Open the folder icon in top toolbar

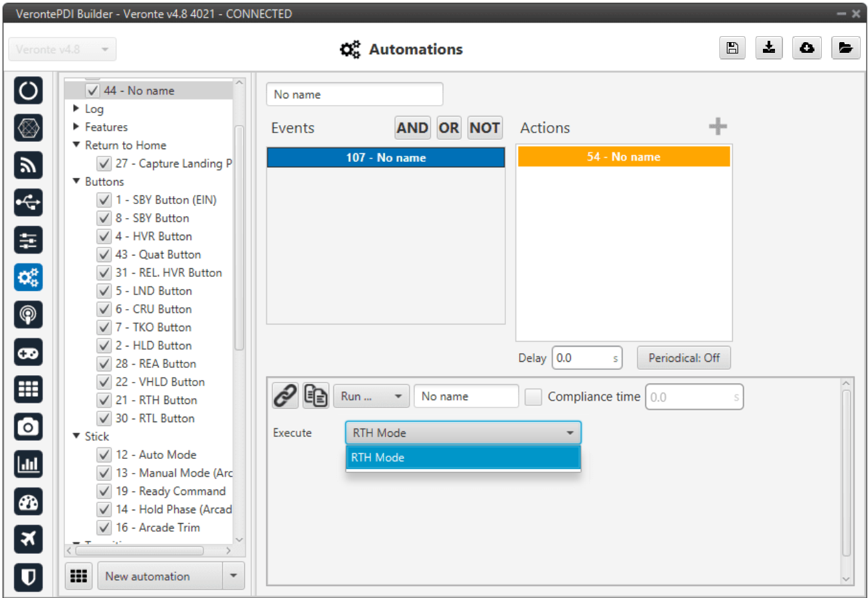tap(845, 48)
